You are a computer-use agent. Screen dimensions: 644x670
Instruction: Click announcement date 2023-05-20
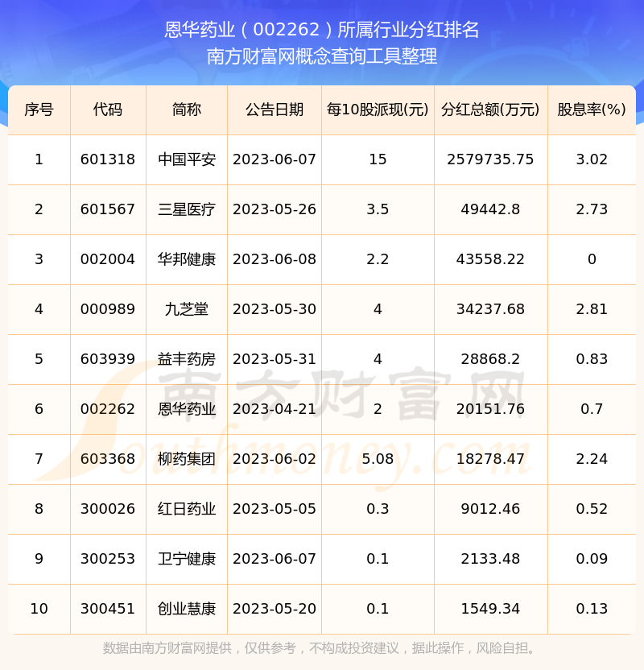[x=275, y=610]
